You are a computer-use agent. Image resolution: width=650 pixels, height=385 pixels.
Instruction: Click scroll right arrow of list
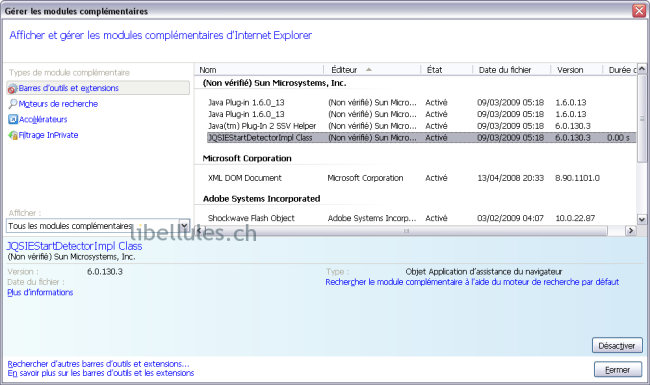coord(631,230)
